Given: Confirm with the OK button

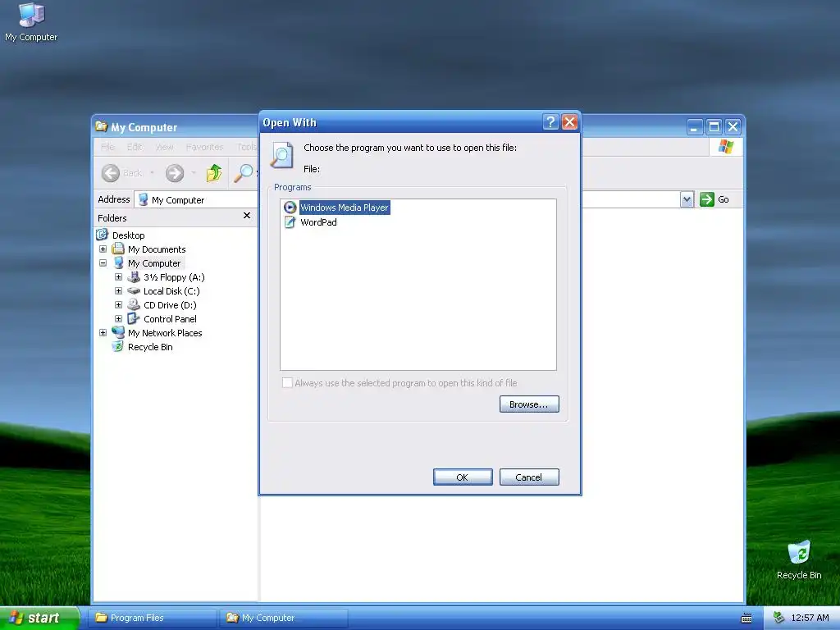Looking at the screenshot, I should pyautogui.click(x=463, y=477).
